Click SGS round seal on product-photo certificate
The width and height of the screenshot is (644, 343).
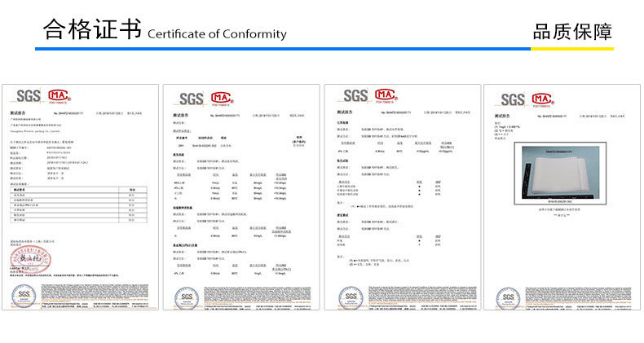point(508,298)
